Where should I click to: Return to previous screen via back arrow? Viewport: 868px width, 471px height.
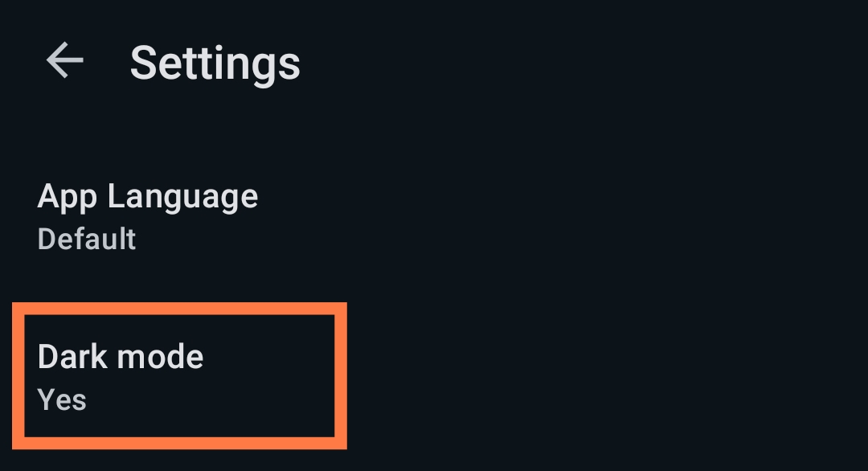(x=64, y=60)
